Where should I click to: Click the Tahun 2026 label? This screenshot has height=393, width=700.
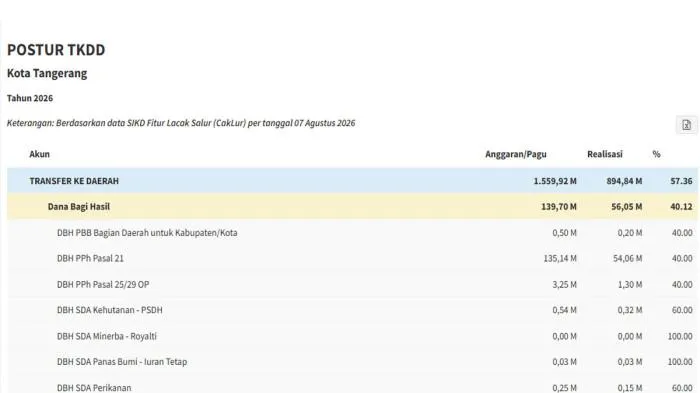pyautogui.click(x=30, y=98)
